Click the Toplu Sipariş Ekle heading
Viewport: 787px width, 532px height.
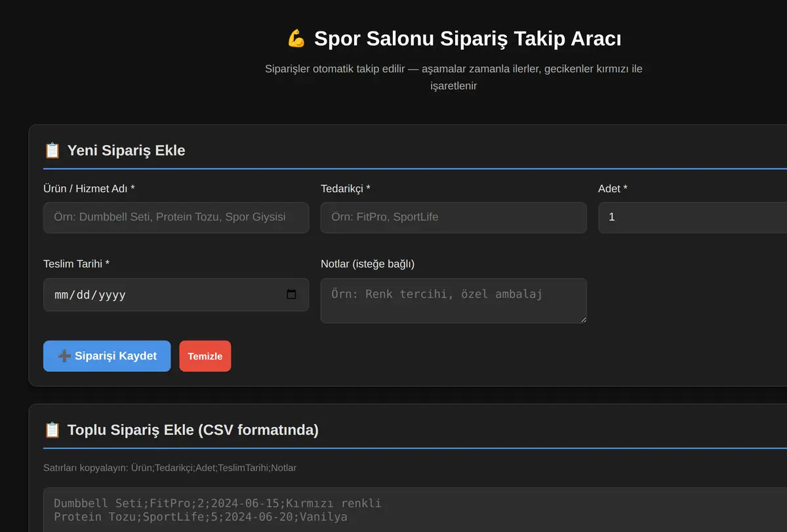coord(193,430)
